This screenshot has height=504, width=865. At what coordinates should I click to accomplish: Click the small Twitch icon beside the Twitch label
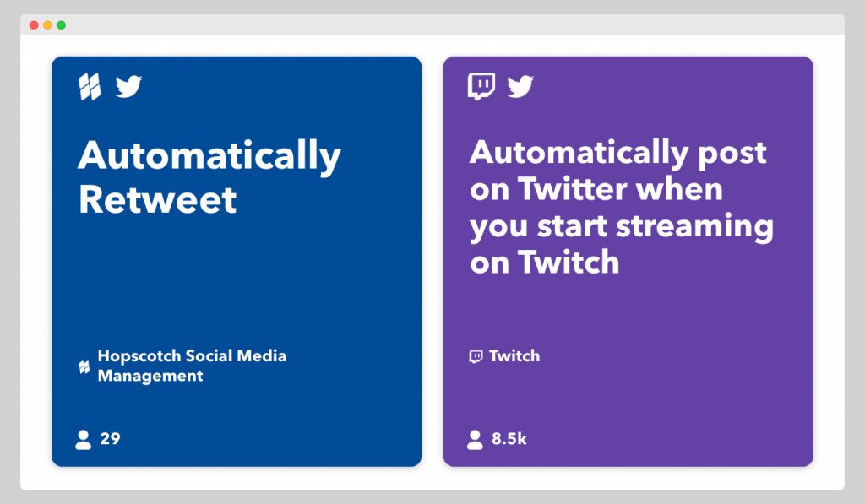(x=476, y=356)
